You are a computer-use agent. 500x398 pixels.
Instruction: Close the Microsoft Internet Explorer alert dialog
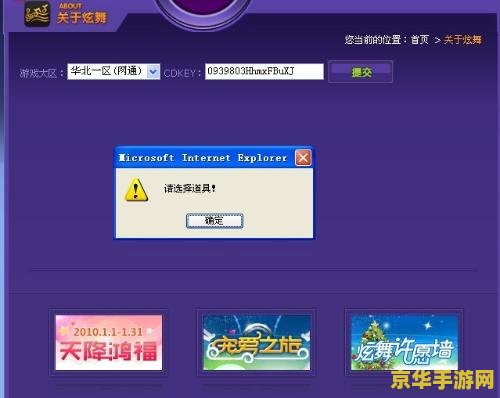click(x=303, y=158)
